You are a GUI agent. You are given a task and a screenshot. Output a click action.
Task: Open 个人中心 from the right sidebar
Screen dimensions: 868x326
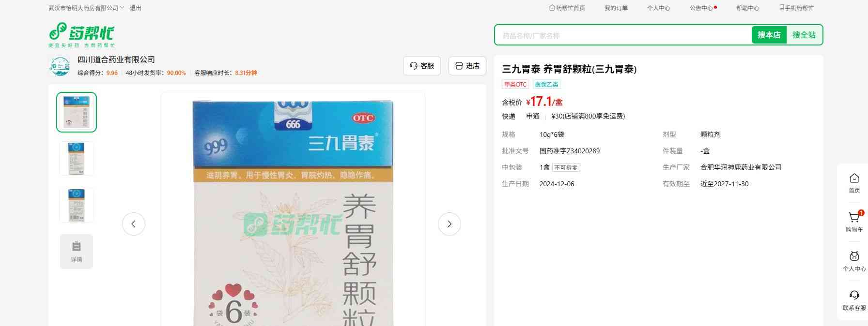[854, 257]
